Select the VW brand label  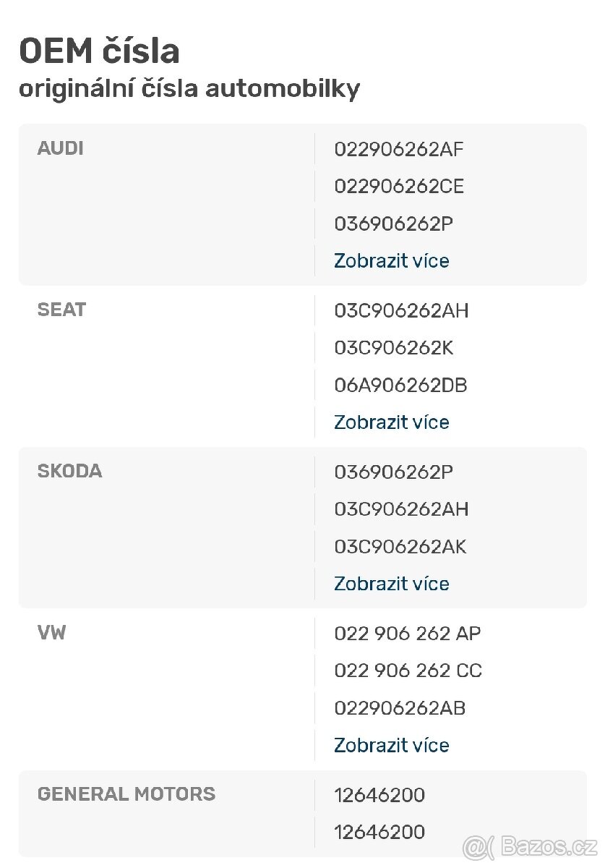(51, 633)
